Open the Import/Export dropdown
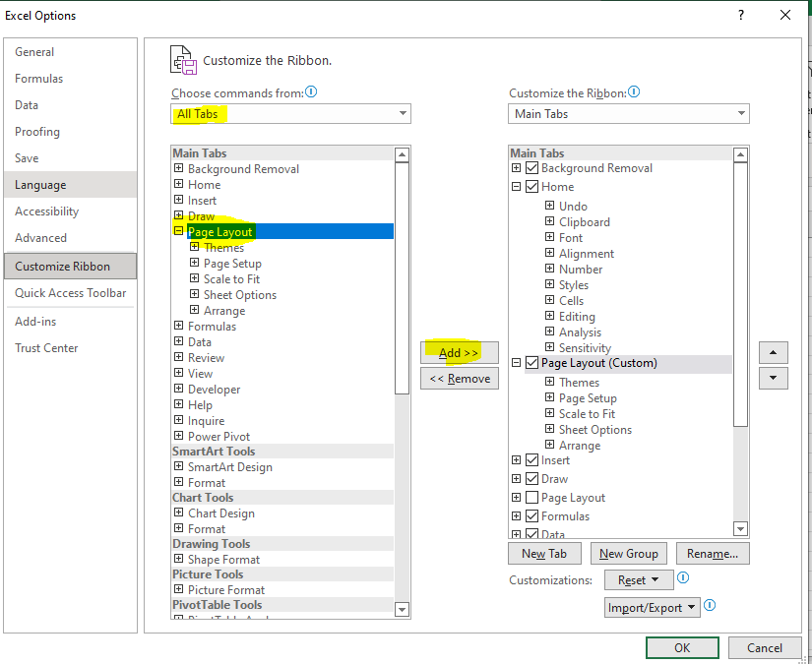The image size is (812, 664). pos(652,608)
